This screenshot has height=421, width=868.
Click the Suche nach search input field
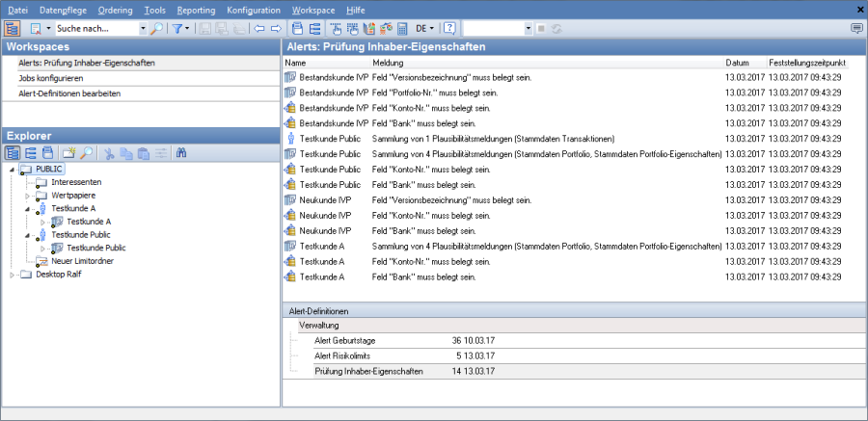96,29
